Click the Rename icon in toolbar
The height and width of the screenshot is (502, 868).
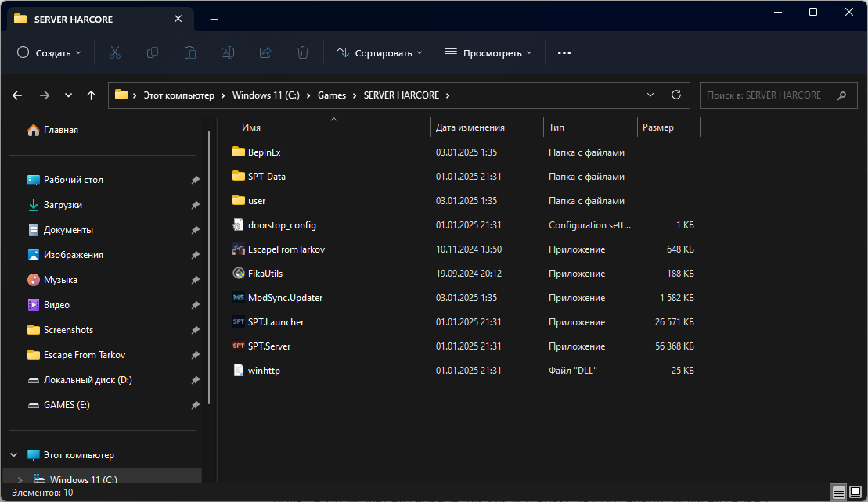[228, 52]
